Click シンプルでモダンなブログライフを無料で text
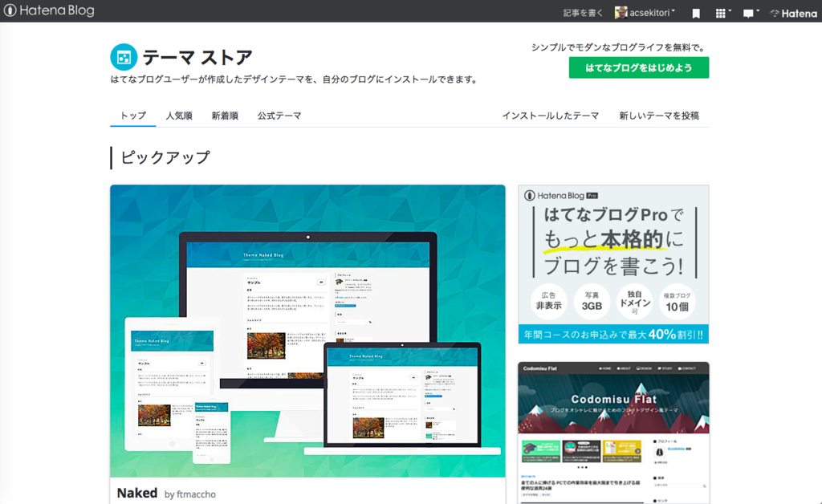The image size is (822, 504). click(x=618, y=47)
